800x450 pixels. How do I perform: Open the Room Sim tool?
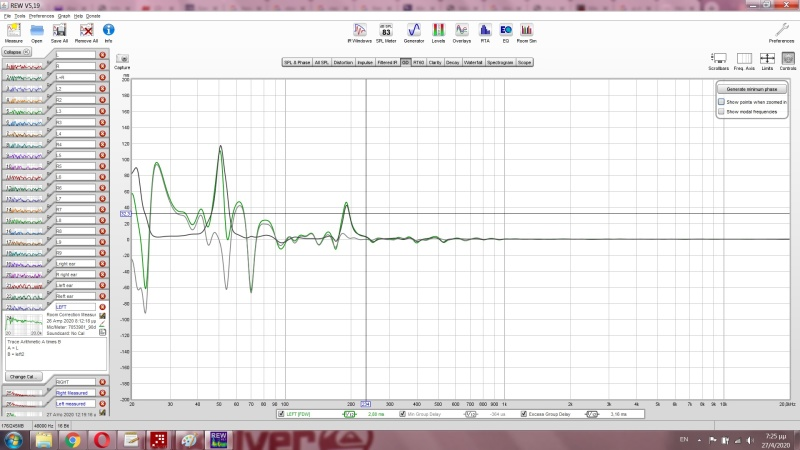527,31
